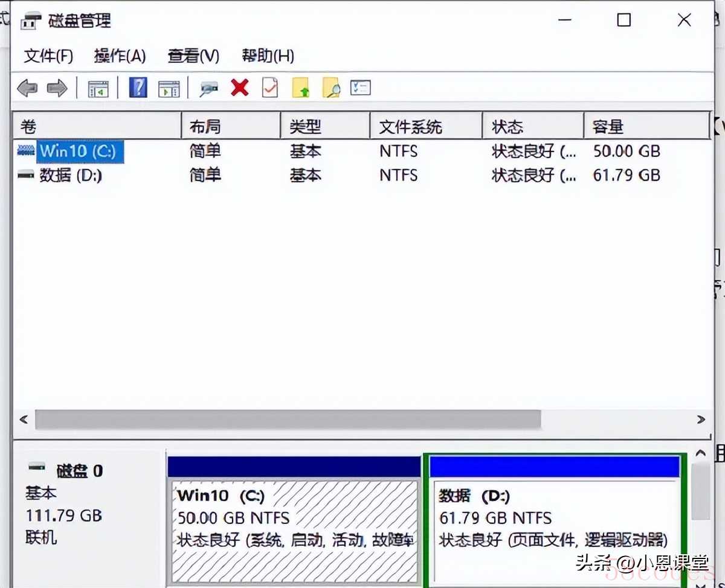Close the Disk Management window
This screenshot has height=588, width=725.
tap(684, 20)
